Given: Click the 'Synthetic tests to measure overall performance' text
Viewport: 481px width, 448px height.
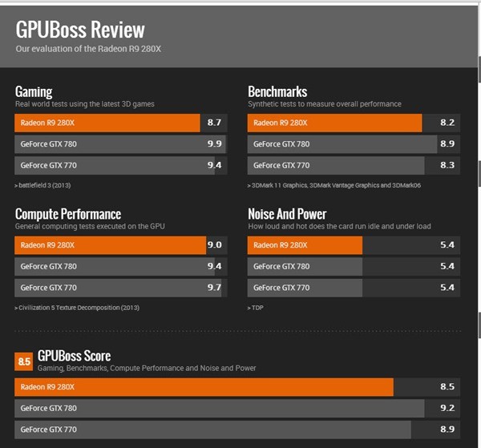Looking at the screenshot, I should 325,104.
